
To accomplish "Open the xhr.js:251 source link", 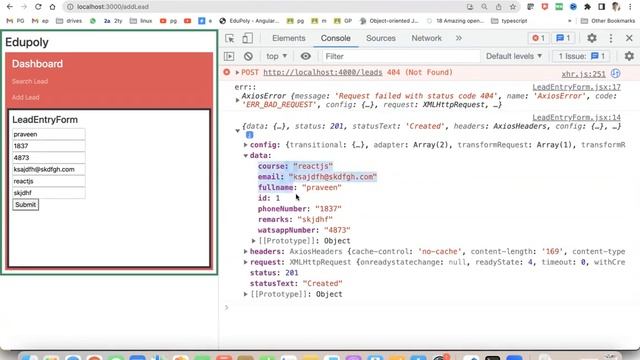I will tap(583, 74).
